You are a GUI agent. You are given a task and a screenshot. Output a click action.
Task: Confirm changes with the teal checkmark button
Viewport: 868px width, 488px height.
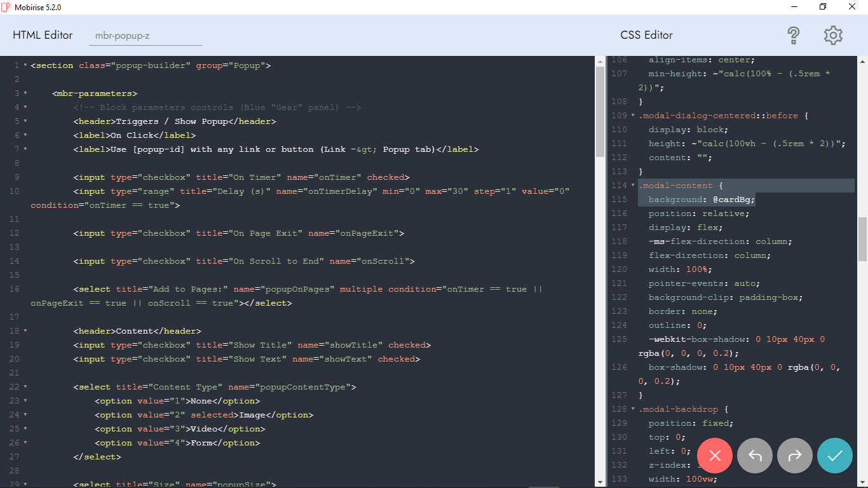click(x=835, y=456)
